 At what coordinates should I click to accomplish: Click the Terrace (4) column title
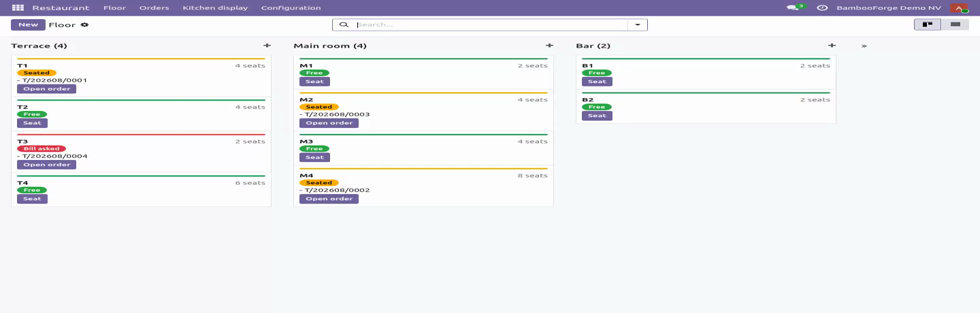(x=39, y=46)
